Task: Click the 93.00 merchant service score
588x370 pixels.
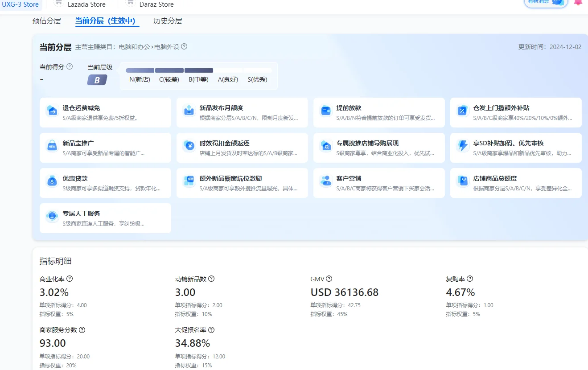Action: (53, 343)
